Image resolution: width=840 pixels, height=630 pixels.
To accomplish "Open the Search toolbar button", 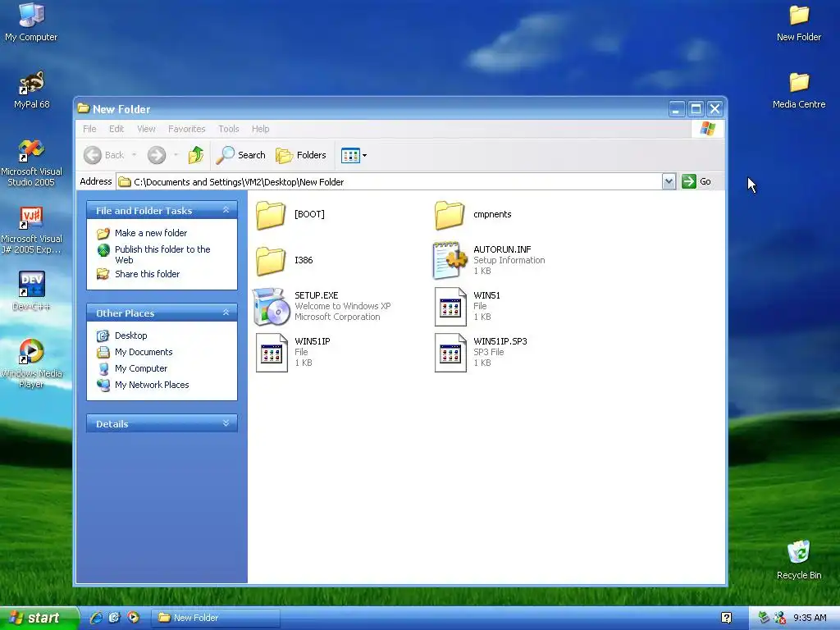I will 241,155.
